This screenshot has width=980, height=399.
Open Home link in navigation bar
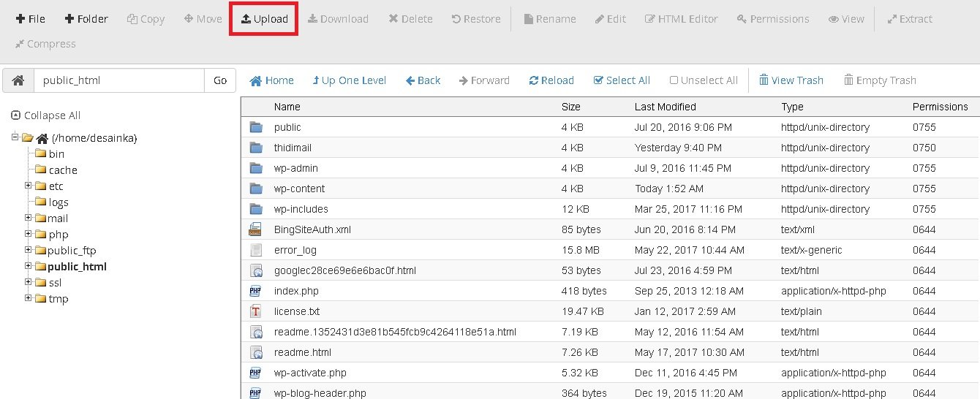point(272,80)
